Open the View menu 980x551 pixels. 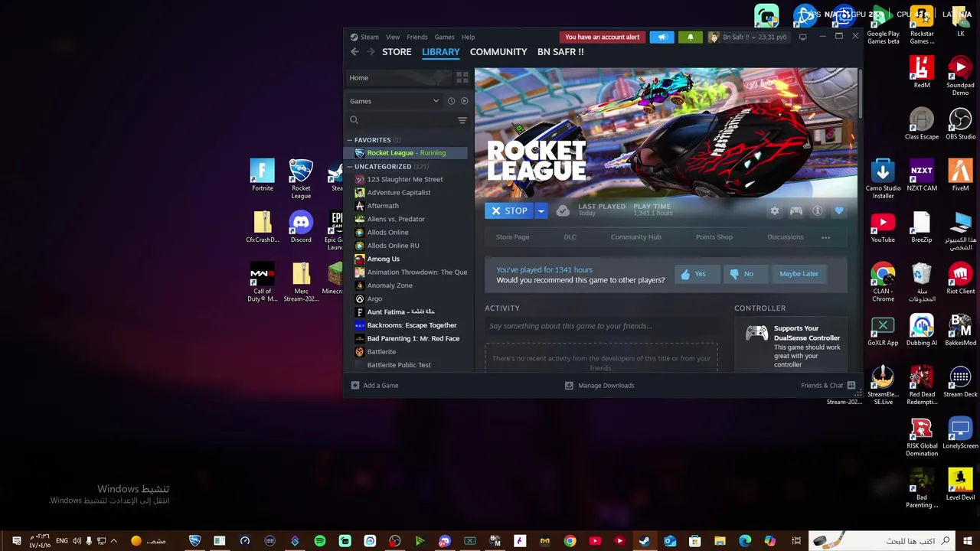393,37
